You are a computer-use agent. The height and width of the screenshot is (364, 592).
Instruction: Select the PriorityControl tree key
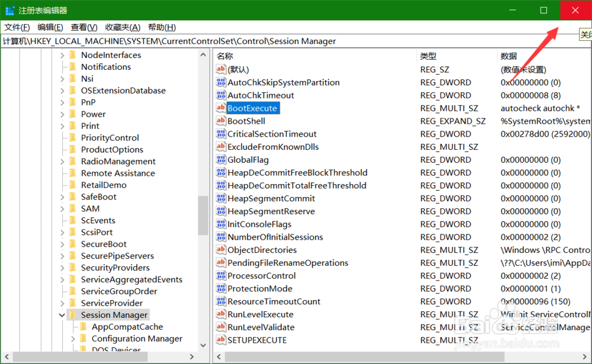point(110,138)
